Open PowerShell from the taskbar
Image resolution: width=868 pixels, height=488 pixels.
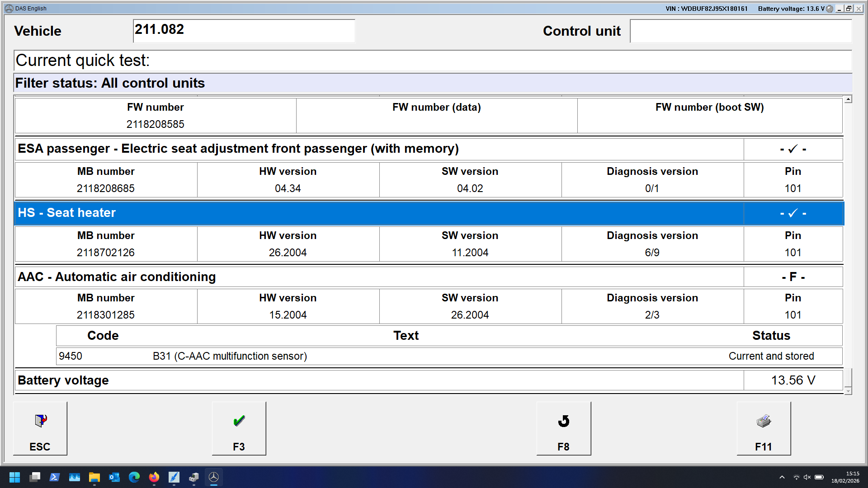pos(55,477)
